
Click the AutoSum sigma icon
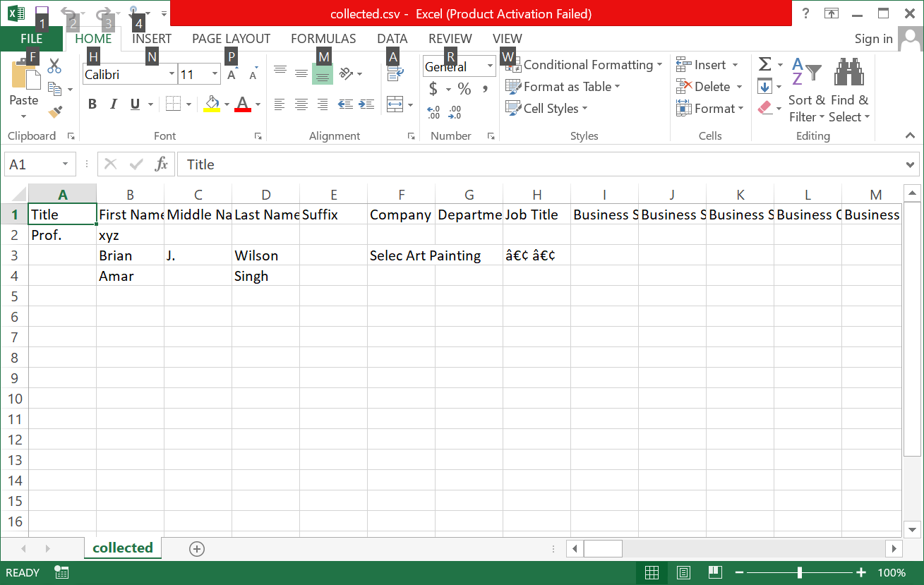coord(764,64)
